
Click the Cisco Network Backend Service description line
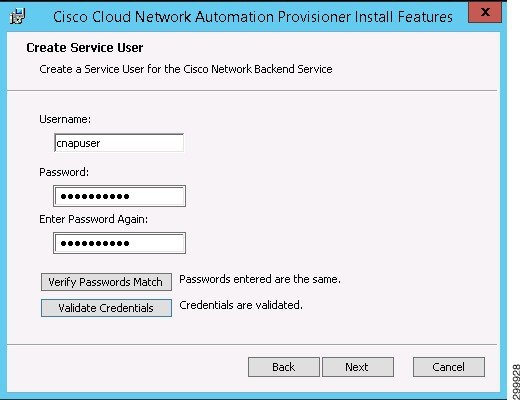coord(186,69)
